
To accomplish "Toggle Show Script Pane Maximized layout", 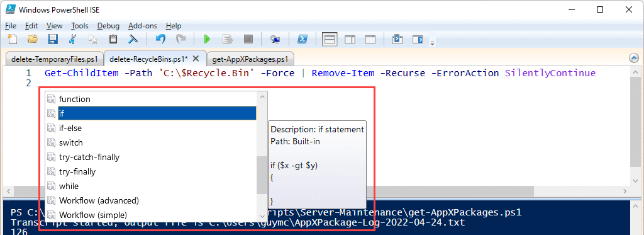I will coord(370,39).
